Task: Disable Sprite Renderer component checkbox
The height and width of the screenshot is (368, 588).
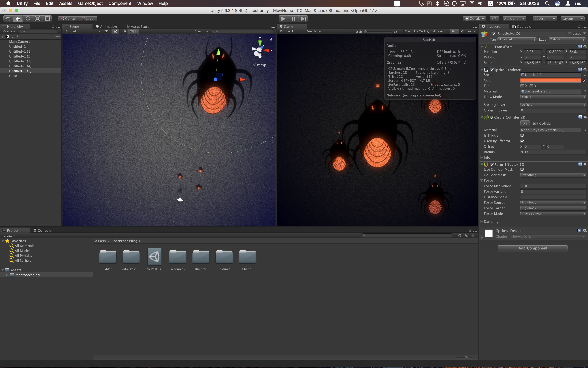Action: coord(492,70)
